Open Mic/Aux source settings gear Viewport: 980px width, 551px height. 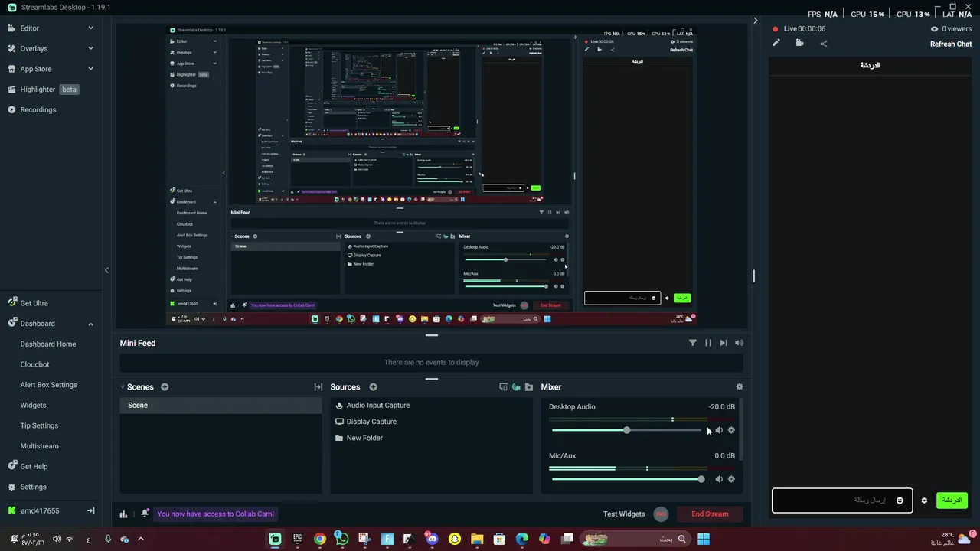pos(731,479)
